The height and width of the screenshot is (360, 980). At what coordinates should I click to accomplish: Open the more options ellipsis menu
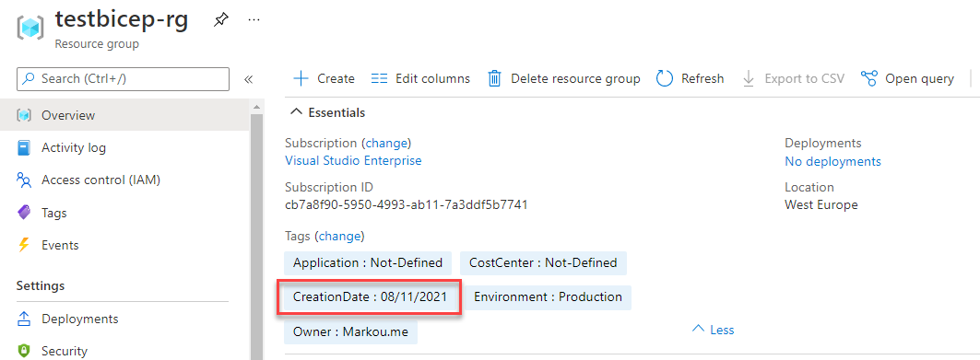254,20
